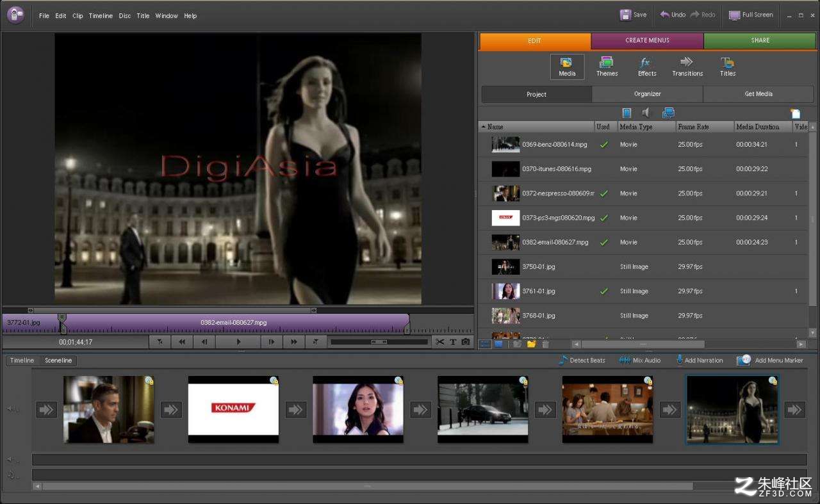Go to previous edit point
This screenshot has height=504, width=820.
(x=160, y=342)
